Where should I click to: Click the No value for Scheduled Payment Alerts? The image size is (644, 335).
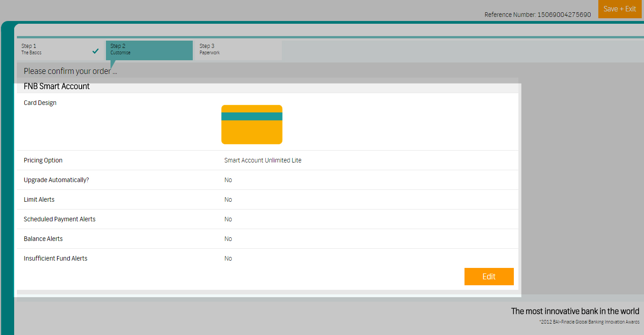point(228,219)
